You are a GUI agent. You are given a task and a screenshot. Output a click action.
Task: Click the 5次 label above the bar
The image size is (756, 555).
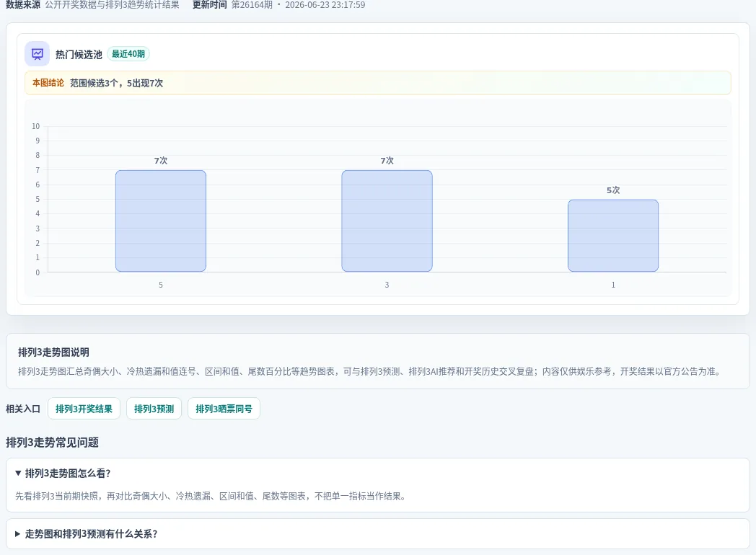click(x=612, y=190)
